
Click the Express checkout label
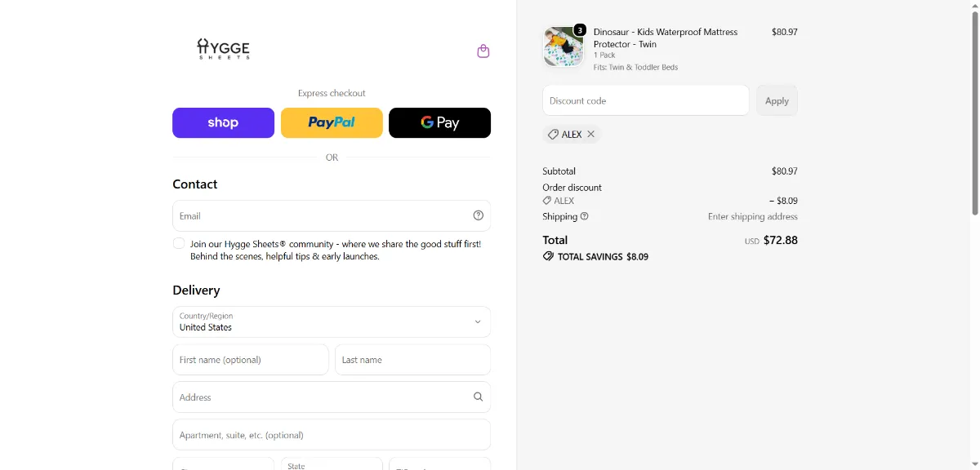pyautogui.click(x=332, y=93)
